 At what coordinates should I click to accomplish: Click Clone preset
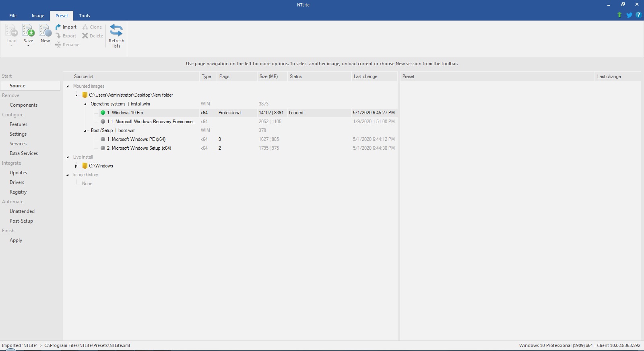(92, 27)
